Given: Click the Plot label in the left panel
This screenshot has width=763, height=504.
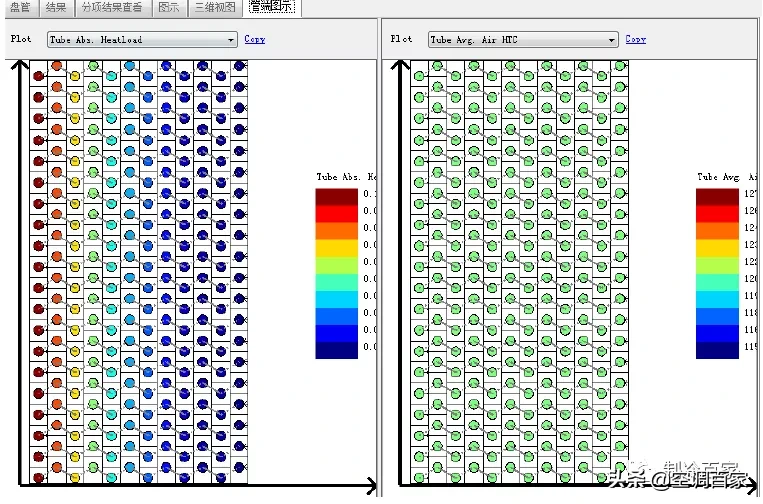Looking at the screenshot, I should 21,39.
